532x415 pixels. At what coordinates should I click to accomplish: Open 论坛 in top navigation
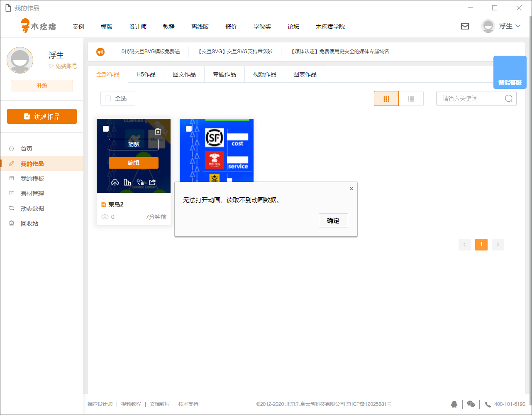click(293, 27)
